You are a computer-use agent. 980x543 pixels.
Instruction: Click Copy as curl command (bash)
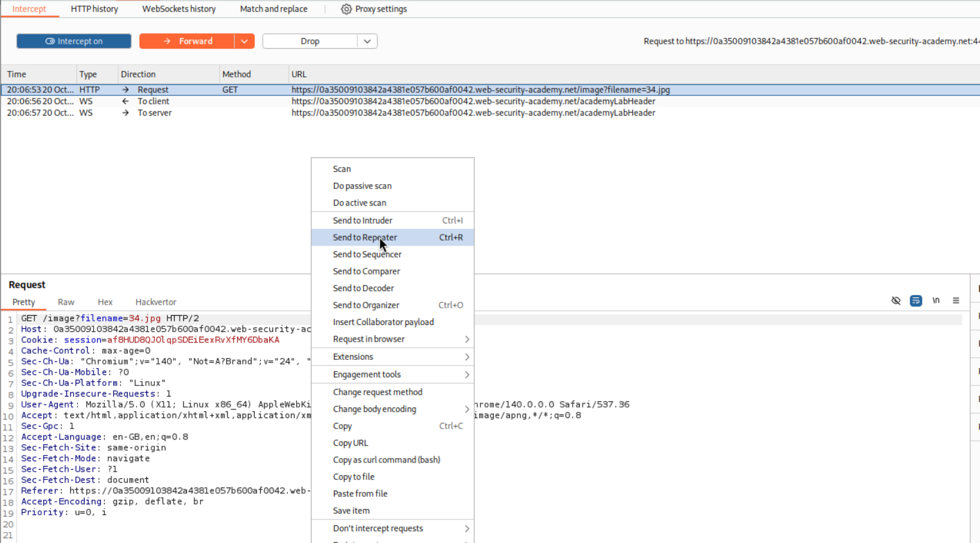386,460
